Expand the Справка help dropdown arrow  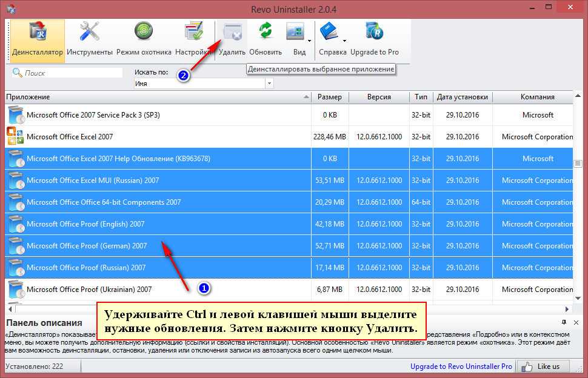(344, 41)
